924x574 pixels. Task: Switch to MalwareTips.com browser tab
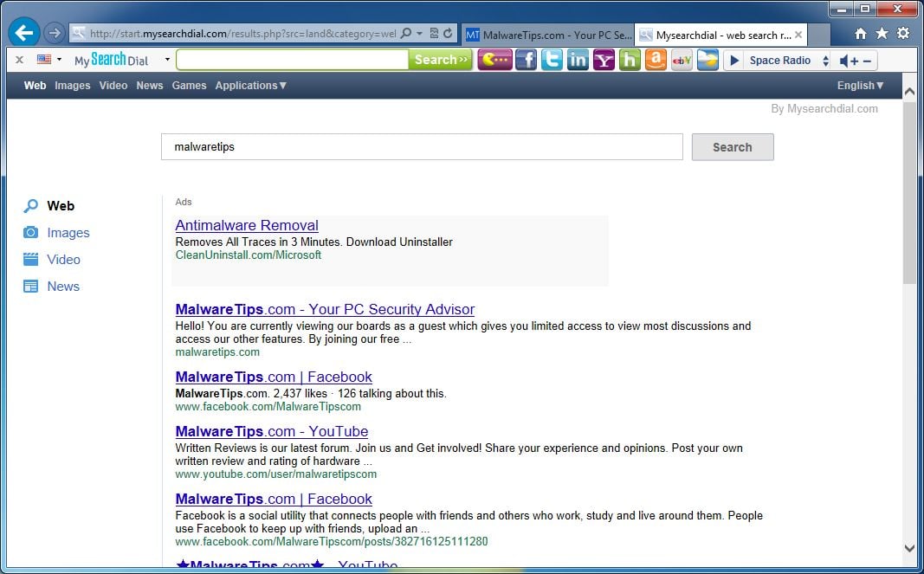click(x=549, y=35)
